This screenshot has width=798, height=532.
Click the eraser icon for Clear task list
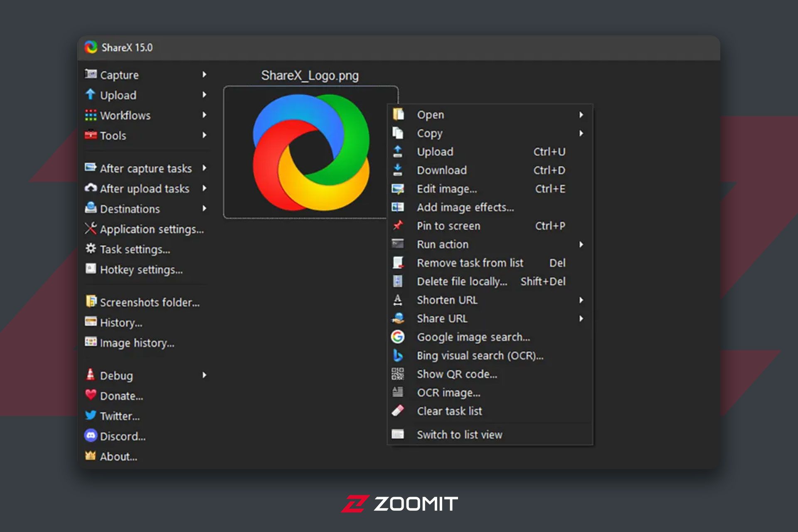pyautogui.click(x=398, y=411)
